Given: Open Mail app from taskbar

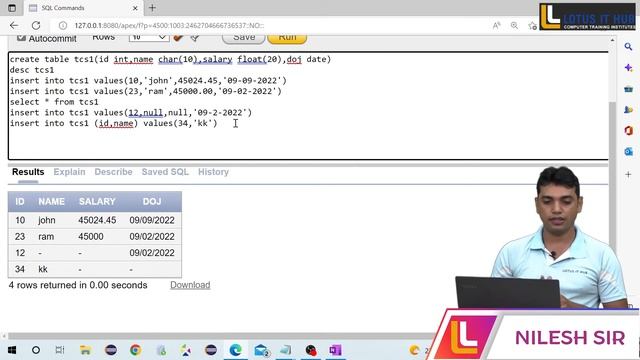Looking at the screenshot, I should [261, 350].
